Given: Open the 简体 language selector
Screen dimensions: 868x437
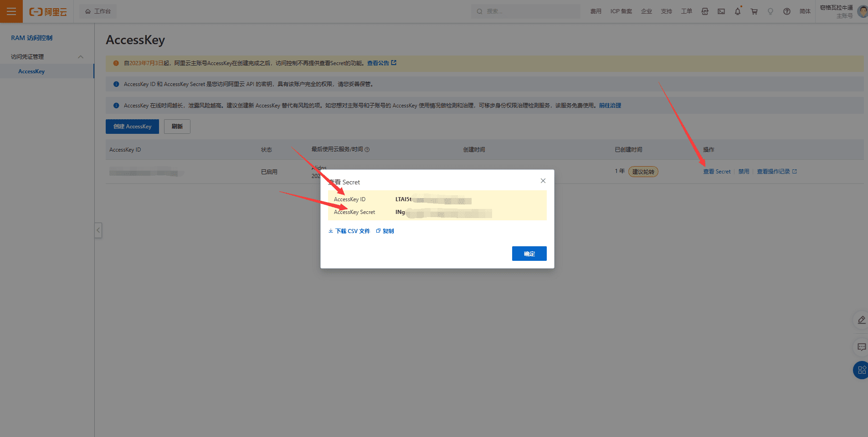Looking at the screenshot, I should tap(805, 11).
